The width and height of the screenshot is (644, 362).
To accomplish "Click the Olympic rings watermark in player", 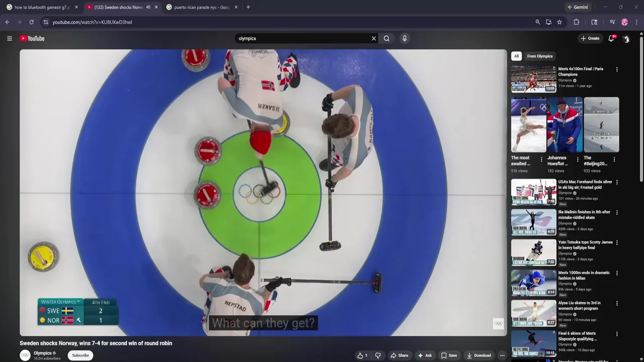I will tap(498, 323).
